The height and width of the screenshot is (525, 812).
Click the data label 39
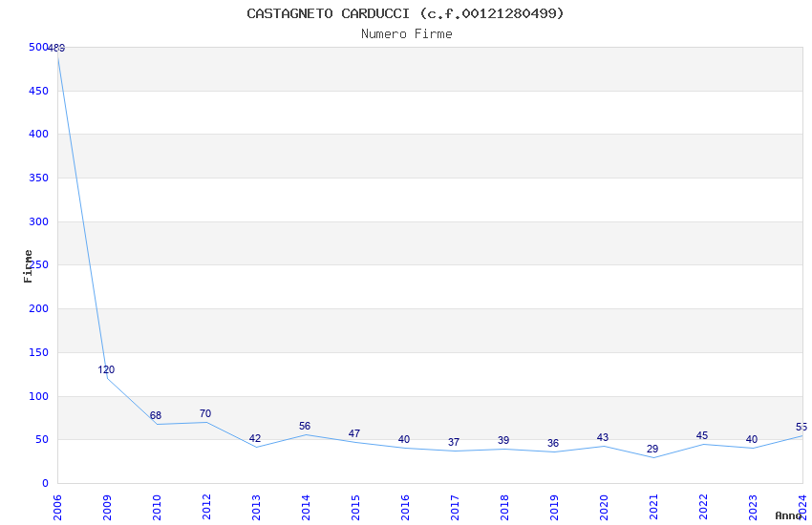click(503, 441)
